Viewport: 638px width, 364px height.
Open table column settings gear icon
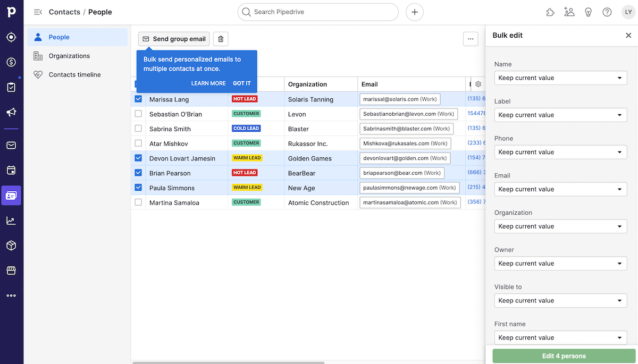[x=478, y=84]
